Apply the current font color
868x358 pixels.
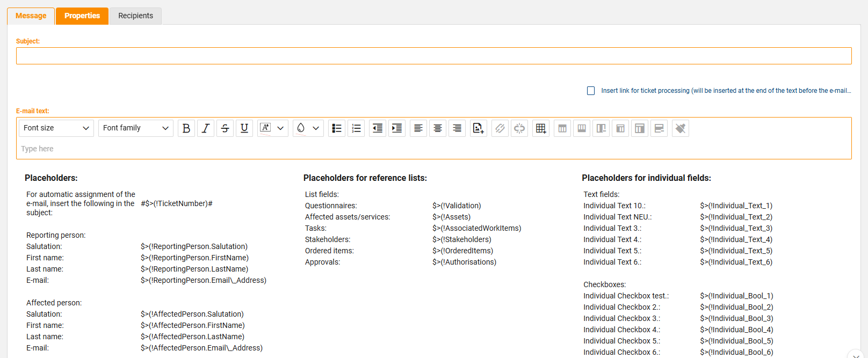[265, 128]
